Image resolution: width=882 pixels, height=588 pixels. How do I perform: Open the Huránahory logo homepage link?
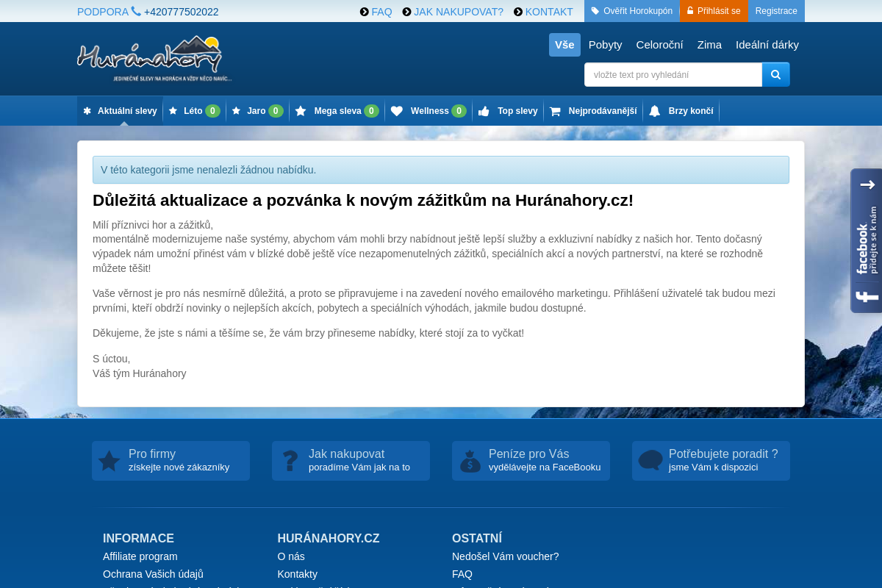152,58
